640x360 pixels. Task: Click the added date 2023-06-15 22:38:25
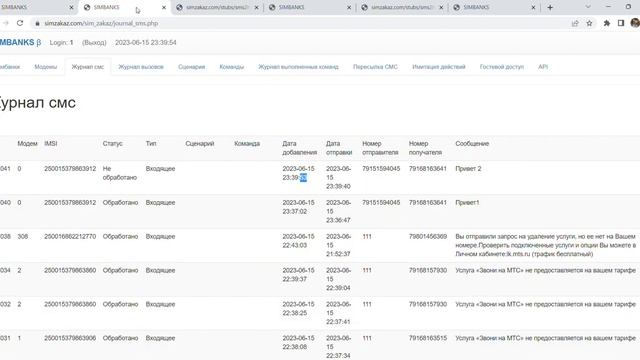[298, 309]
